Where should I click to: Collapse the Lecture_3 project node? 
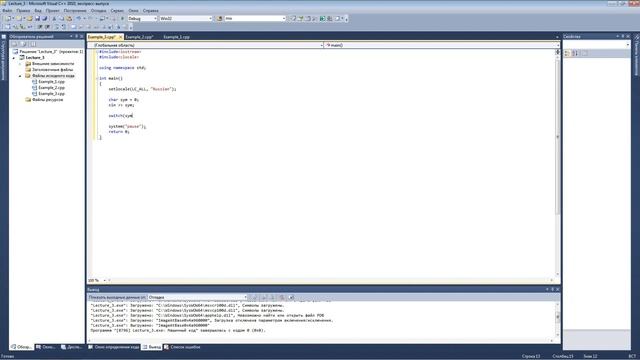pos(14,58)
